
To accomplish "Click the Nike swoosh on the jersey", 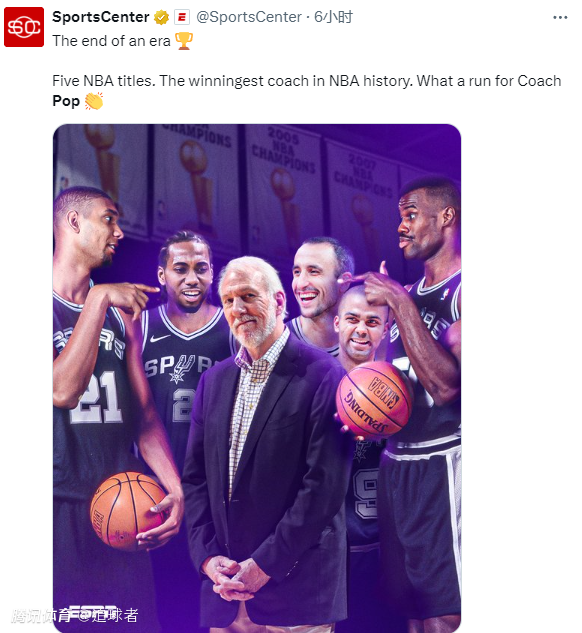I will 160,337.
